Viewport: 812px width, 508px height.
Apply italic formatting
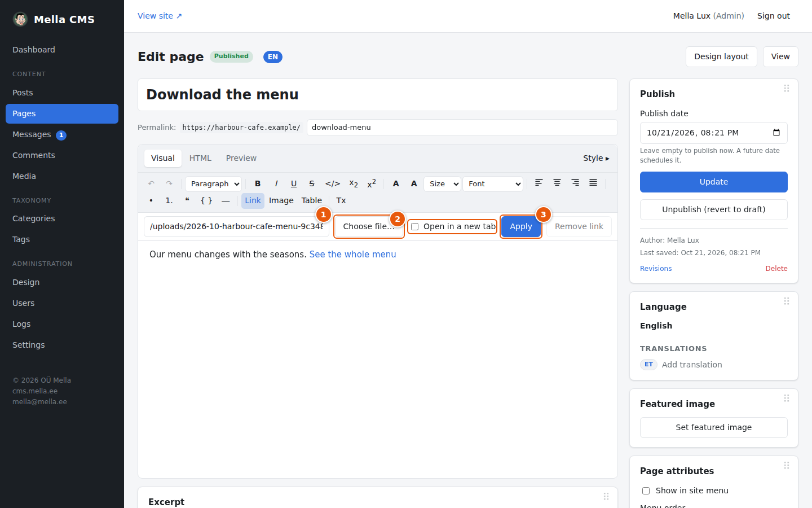276,183
